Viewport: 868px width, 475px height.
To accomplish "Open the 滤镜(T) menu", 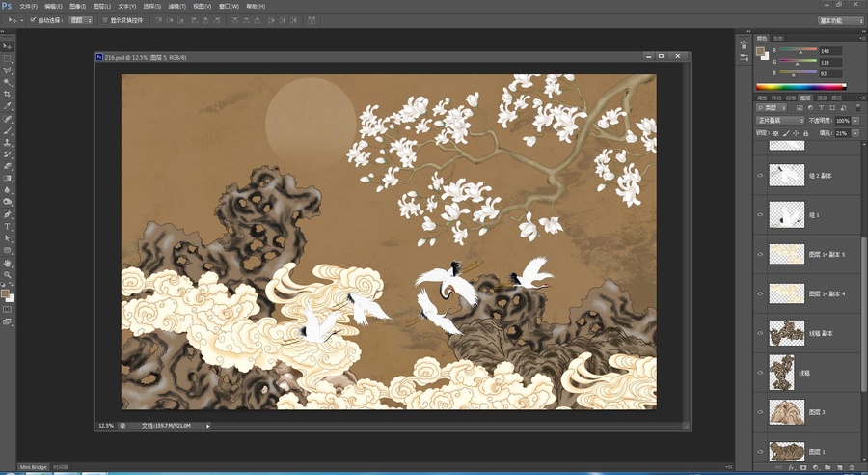I will pyautogui.click(x=177, y=7).
